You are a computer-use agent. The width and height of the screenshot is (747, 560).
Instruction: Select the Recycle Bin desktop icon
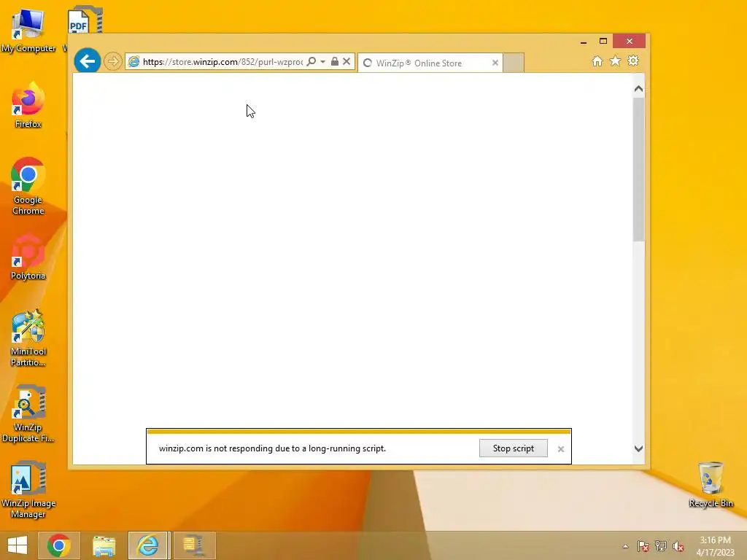[x=711, y=485]
